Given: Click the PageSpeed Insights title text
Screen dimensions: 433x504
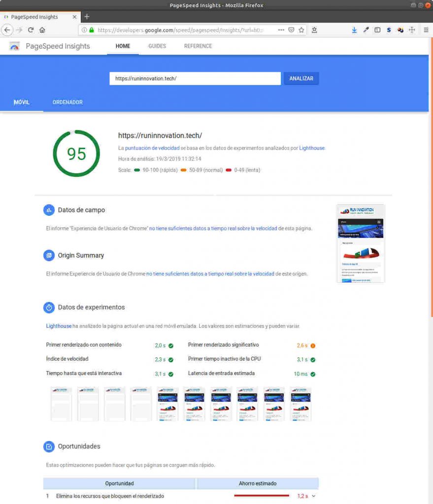Looking at the screenshot, I should [x=58, y=46].
